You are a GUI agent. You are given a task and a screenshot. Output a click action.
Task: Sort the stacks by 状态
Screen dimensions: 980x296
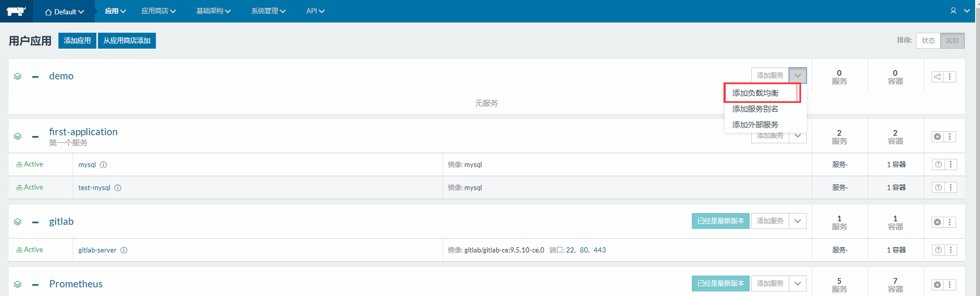click(928, 40)
